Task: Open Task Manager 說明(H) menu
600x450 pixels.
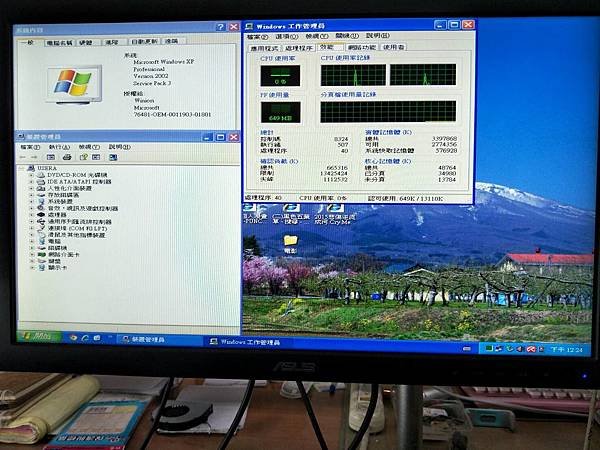Action: (x=378, y=35)
